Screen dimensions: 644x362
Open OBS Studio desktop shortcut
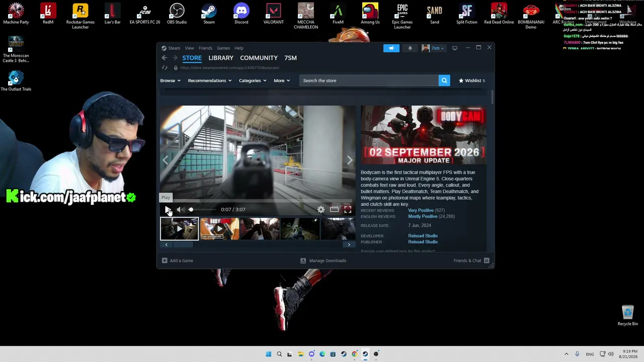(177, 14)
